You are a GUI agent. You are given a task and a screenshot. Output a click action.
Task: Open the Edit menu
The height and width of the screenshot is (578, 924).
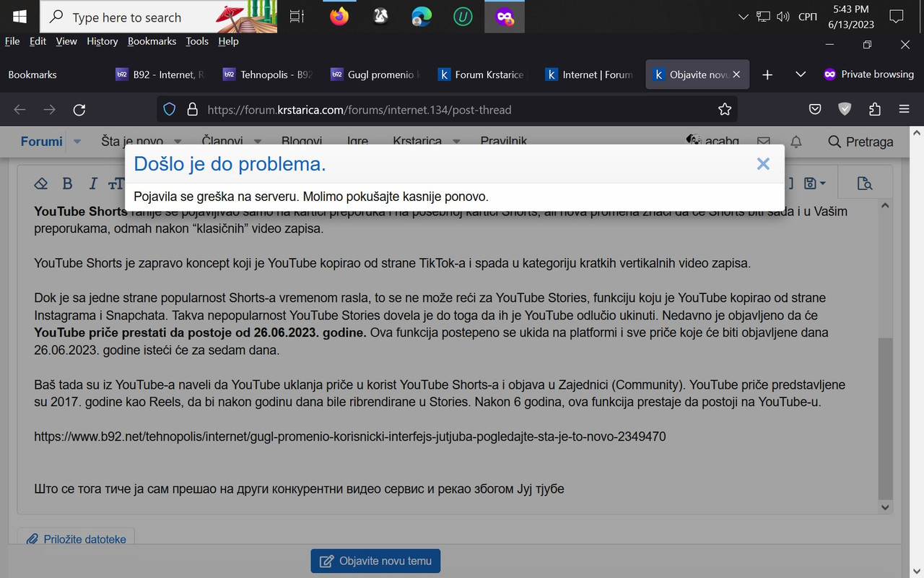pyautogui.click(x=38, y=41)
